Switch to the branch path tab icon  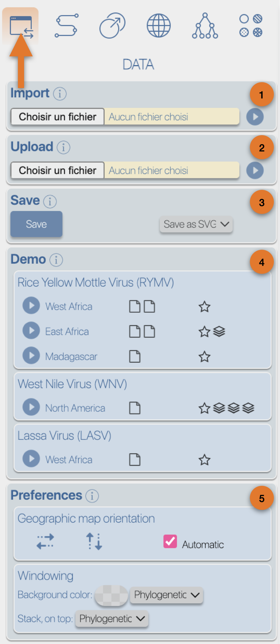tap(66, 26)
